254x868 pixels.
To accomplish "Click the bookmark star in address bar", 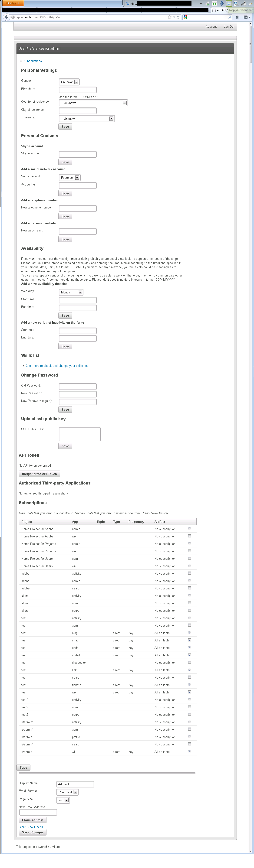I will point(169,17).
